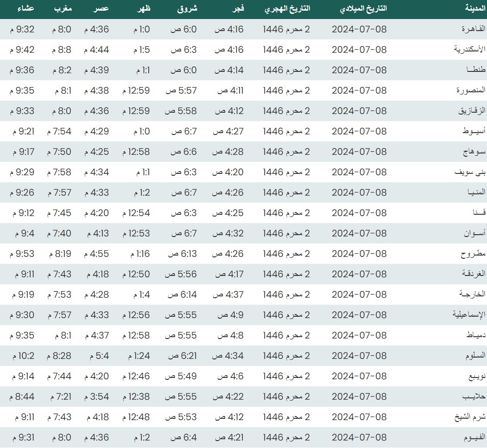Click the ظهر column header
The width and height of the screenshot is (487, 448).
(x=143, y=9)
